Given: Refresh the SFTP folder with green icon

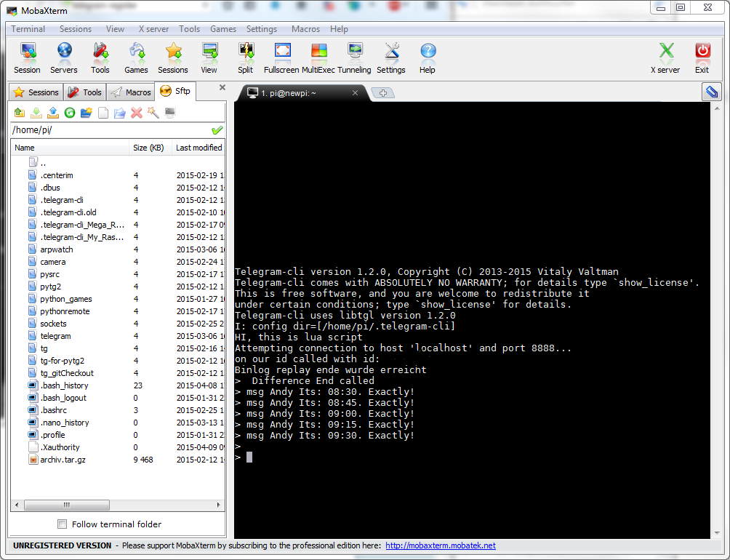Looking at the screenshot, I should pos(70,113).
